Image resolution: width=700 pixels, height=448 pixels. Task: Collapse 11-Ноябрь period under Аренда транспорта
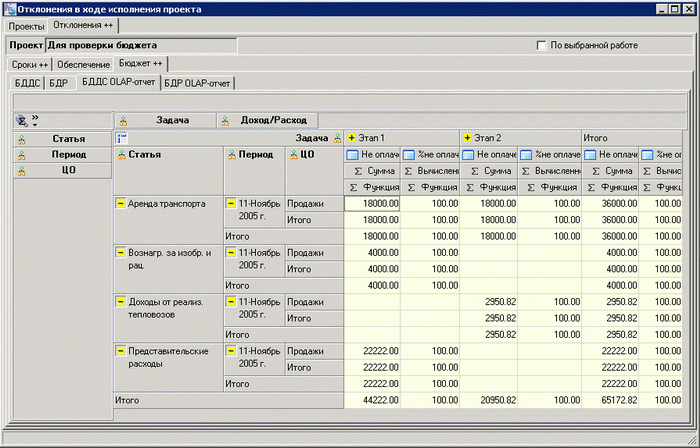(x=231, y=203)
